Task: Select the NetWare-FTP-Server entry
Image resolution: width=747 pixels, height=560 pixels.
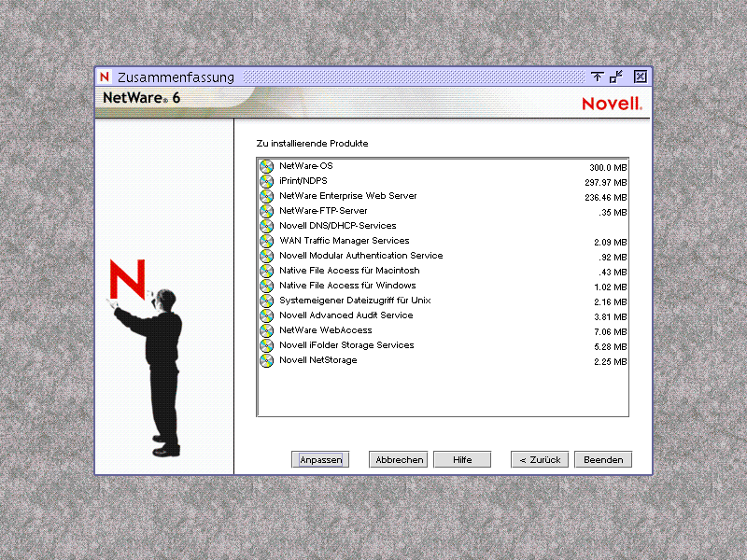Action: tap(443, 211)
